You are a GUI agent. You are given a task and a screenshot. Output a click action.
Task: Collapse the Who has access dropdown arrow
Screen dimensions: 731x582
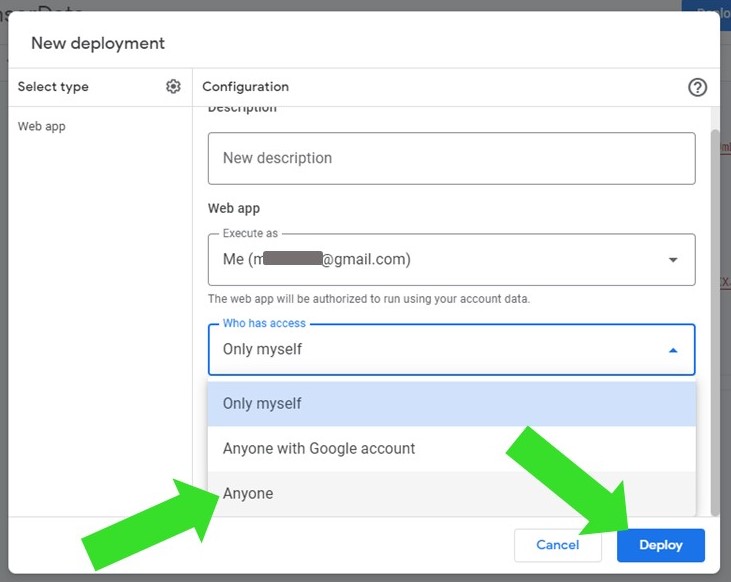pos(673,350)
